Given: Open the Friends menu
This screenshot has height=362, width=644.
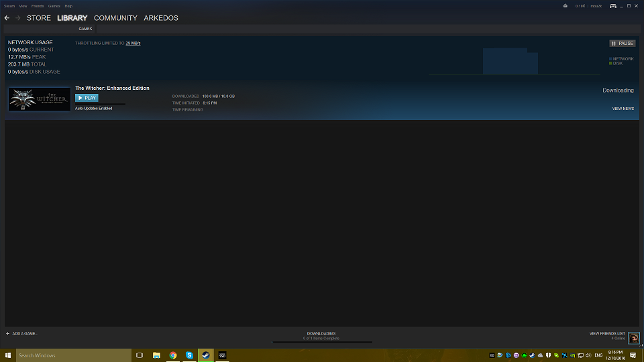Looking at the screenshot, I should click(38, 6).
